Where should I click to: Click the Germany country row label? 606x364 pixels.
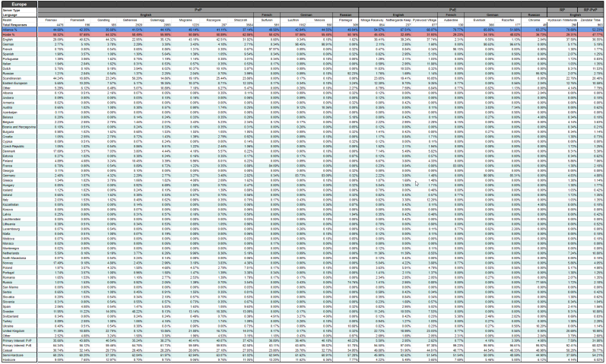click(x=8, y=175)
